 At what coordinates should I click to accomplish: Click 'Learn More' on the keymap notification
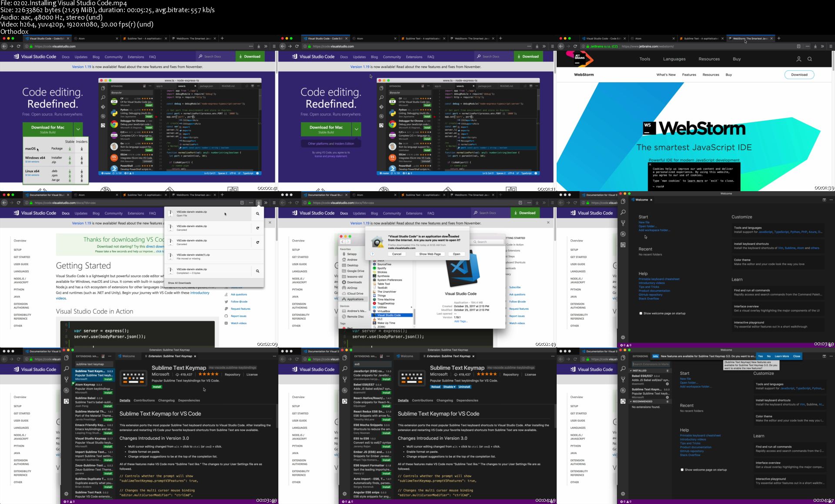(x=782, y=356)
